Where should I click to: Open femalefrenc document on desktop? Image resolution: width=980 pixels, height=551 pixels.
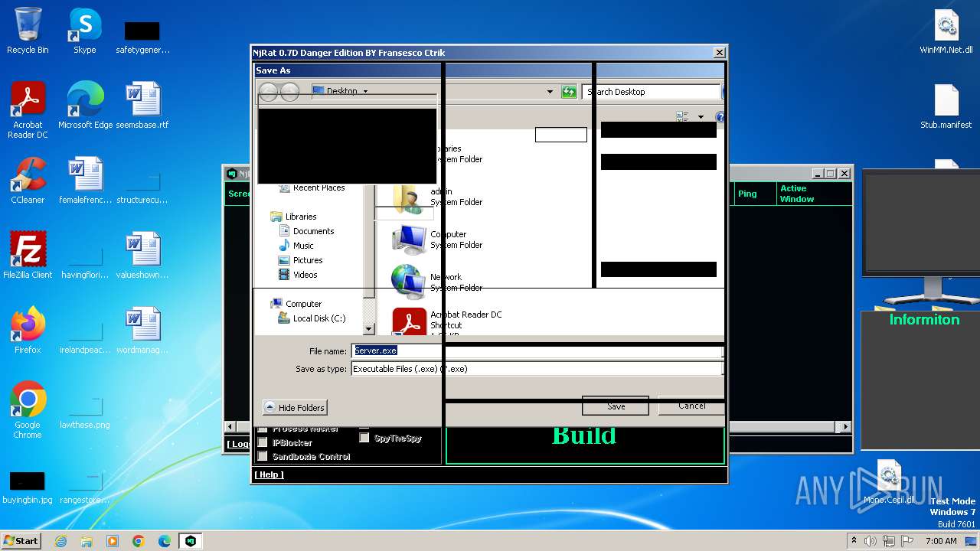[85, 180]
